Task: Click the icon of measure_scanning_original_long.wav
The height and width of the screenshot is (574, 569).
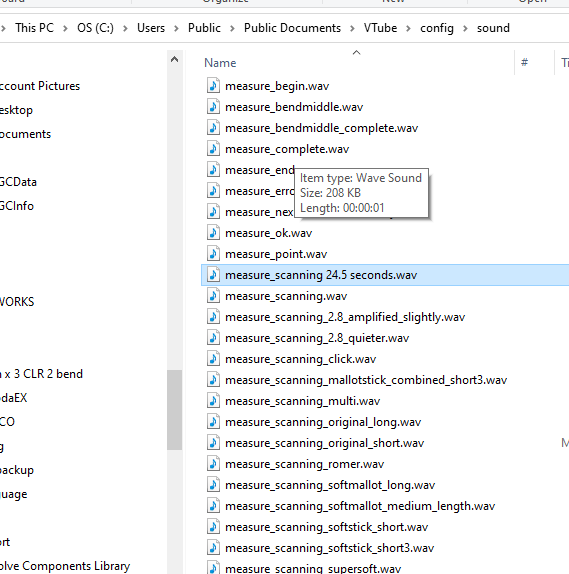Action: 213,422
